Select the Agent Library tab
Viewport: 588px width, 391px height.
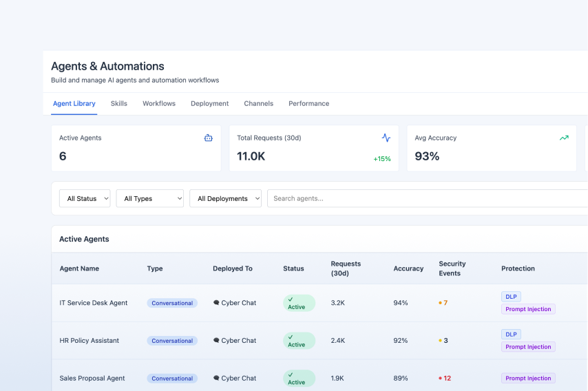click(x=74, y=103)
